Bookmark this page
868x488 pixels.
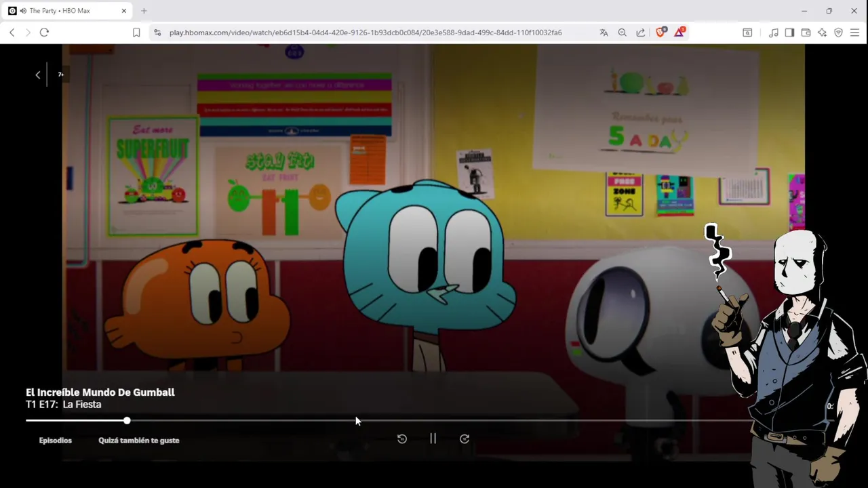[x=136, y=33]
